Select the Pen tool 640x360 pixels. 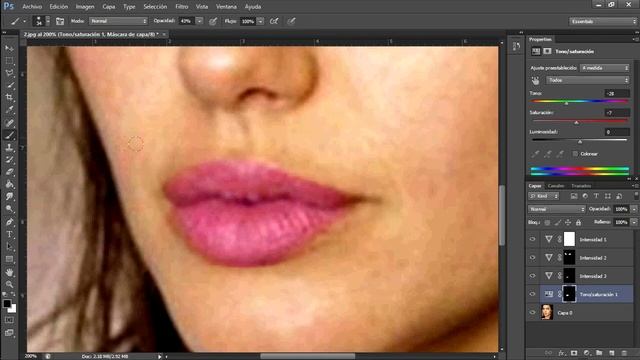tap(9, 222)
